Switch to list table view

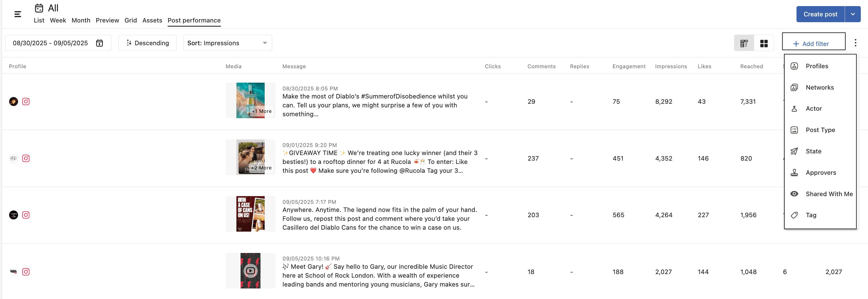(x=744, y=43)
